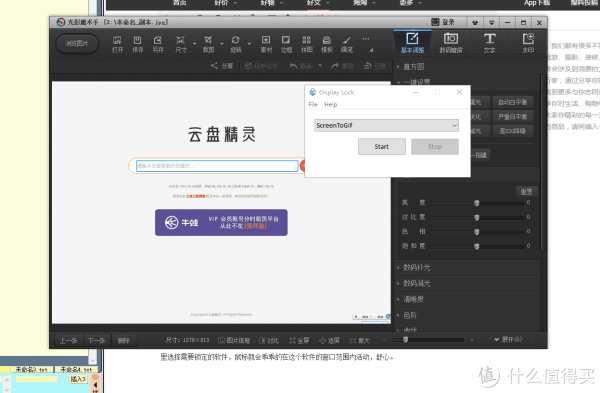Switch to the 数码暗房 darkroom tab
The height and width of the screenshot is (393, 600).
point(451,43)
